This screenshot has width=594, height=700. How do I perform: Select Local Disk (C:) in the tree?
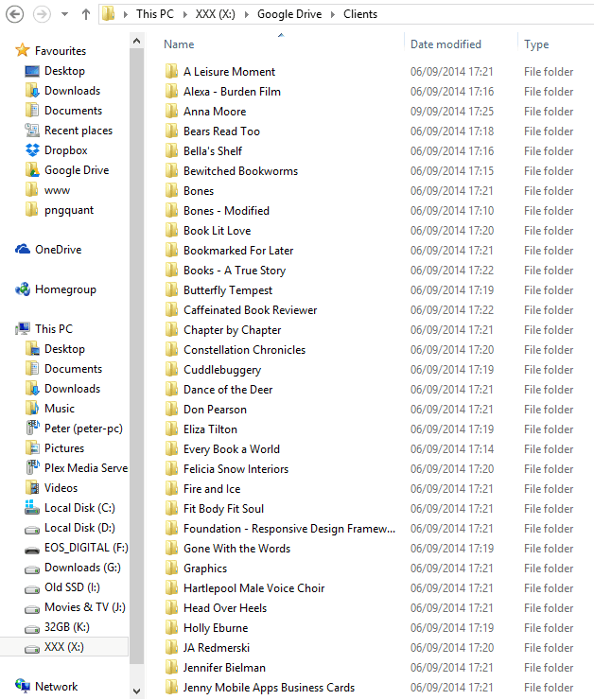click(x=79, y=508)
